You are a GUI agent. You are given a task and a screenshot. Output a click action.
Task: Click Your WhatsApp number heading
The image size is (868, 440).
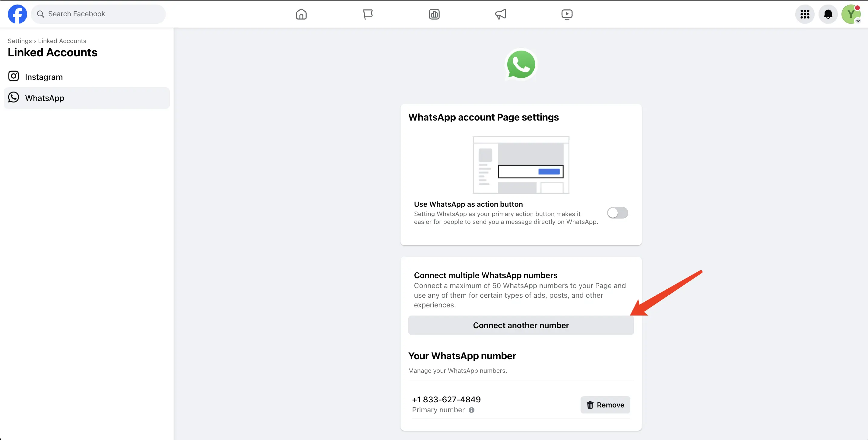coord(462,356)
